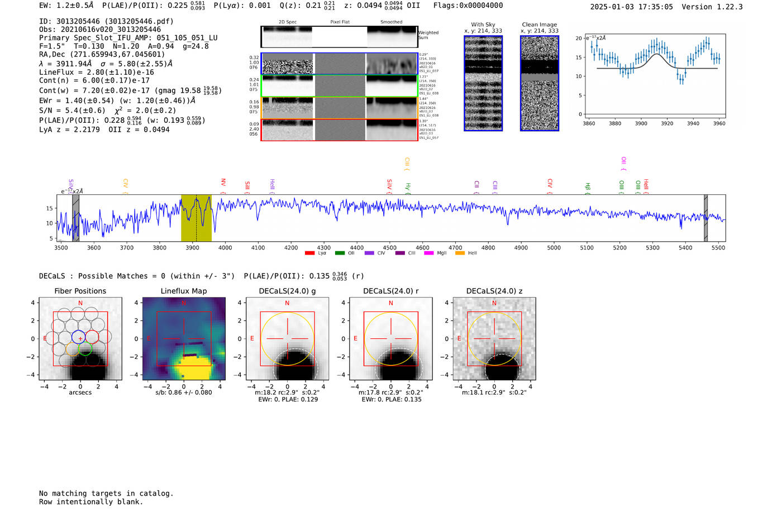The width and height of the screenshot is (782, 532).
Task: Click the Fiber Positions panel image
Action: click(80, 339)
